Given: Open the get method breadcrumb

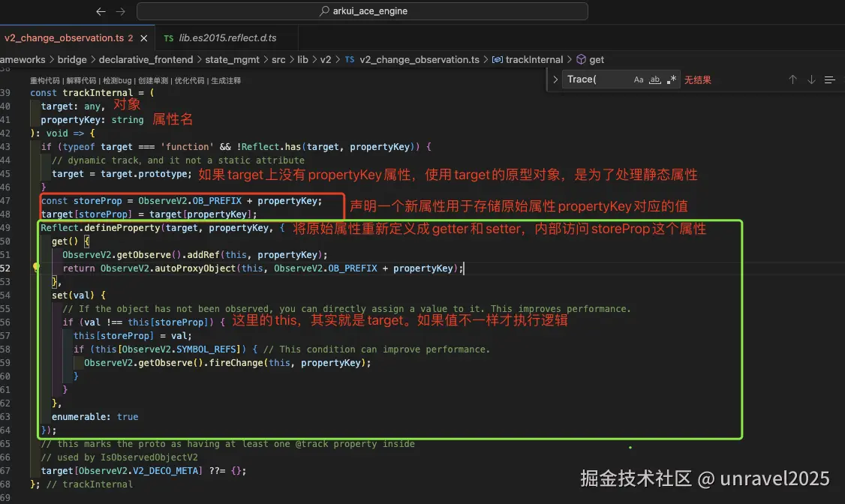Looking at the screenshot, I should (597, 60).
